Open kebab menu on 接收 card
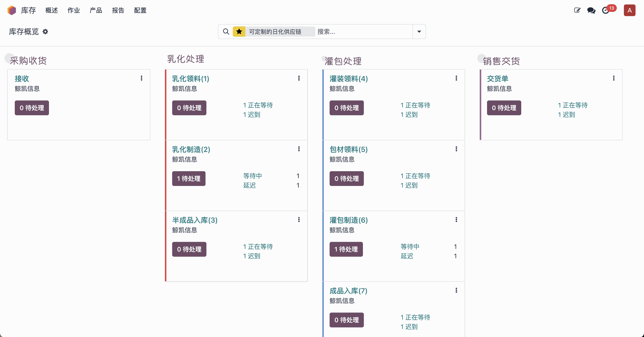Screen dimensions: 644x337 [x=142, y=78]
